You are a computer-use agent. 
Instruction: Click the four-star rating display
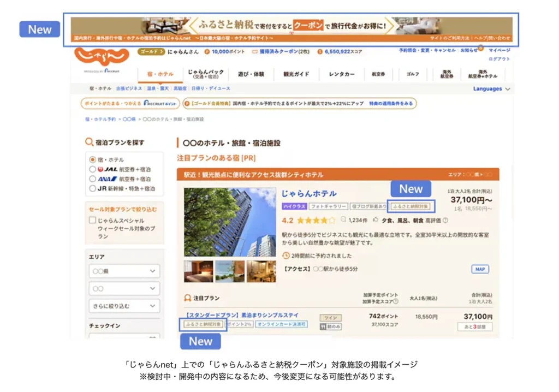[x=316, y=220]
